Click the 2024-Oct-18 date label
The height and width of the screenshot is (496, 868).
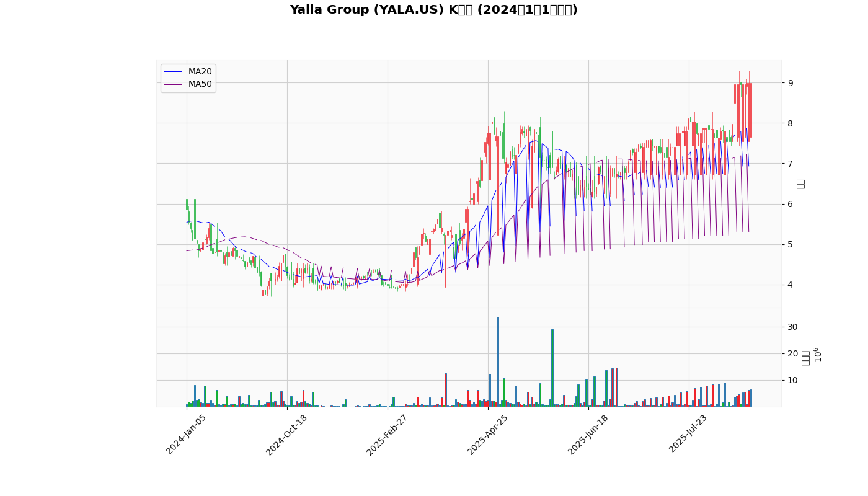tap(286, 435)
